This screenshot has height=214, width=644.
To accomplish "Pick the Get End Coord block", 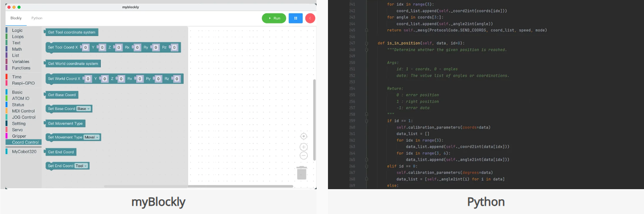I will pos(61,152).
